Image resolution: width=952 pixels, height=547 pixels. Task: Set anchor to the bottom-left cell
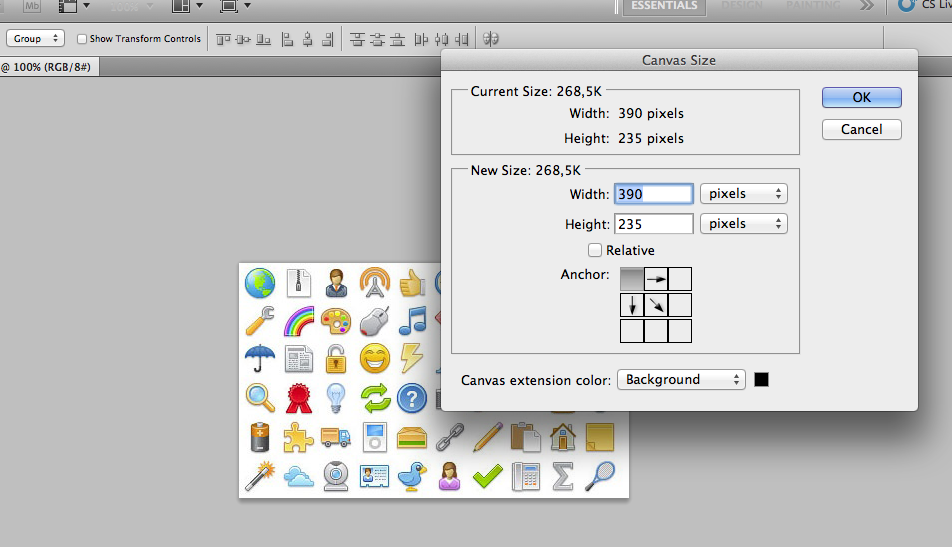pyautogui.click(x=632, y=330)
